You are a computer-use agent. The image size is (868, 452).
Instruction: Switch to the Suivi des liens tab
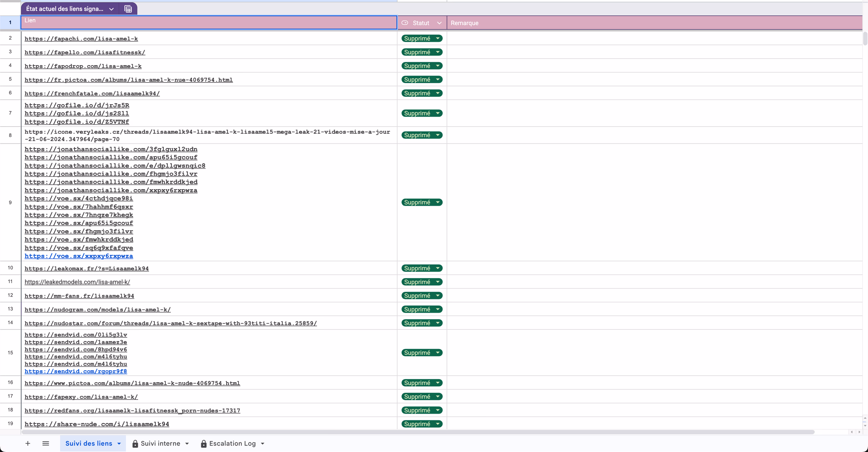tap(89, 443)
